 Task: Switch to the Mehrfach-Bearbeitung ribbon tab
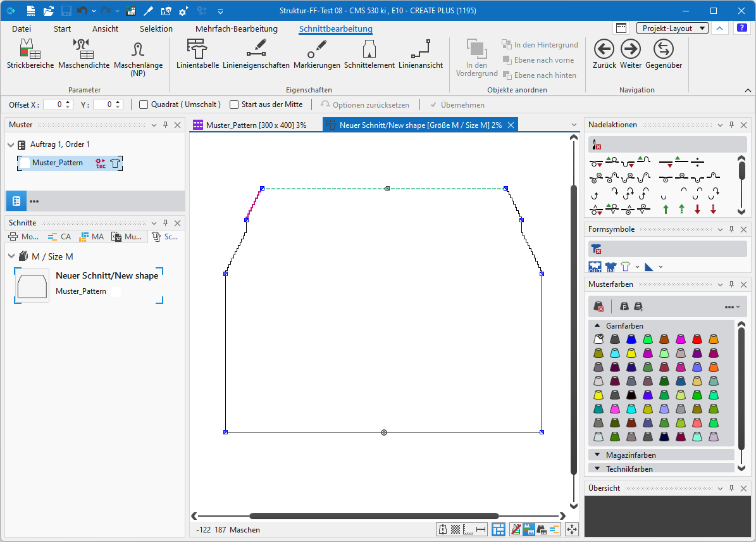tap(236, 28)
